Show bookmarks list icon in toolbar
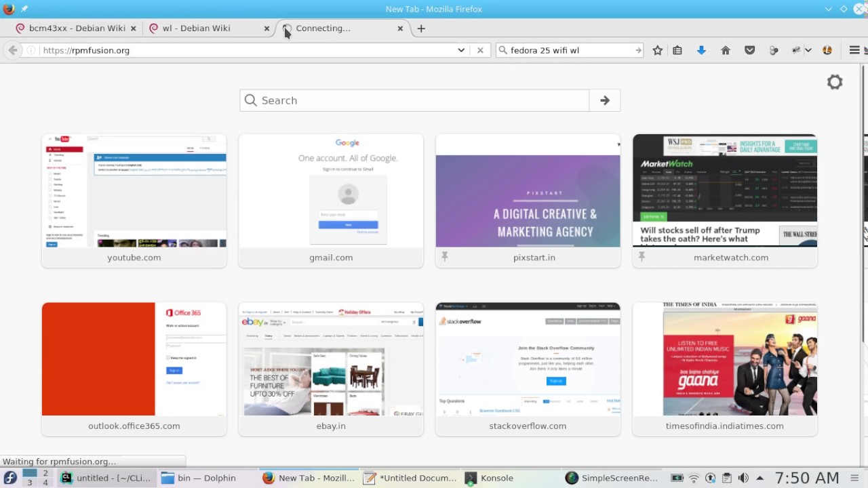Image resolution: width=868 pixels, height=488 pixels. click(x=677, y=50)
